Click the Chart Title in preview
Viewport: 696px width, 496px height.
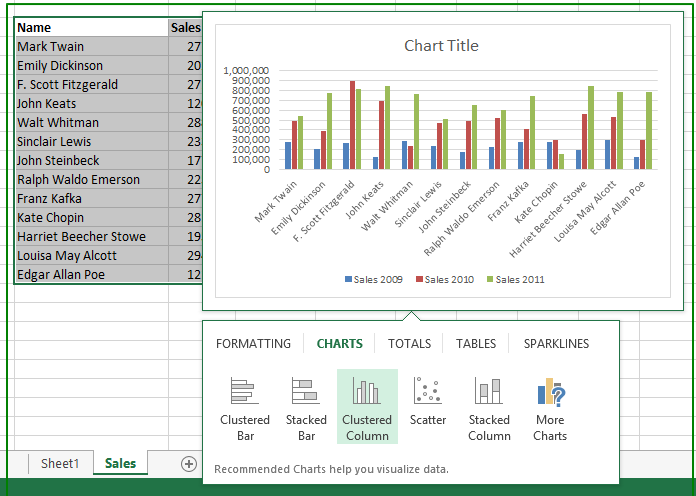click(x=441, y=45)
